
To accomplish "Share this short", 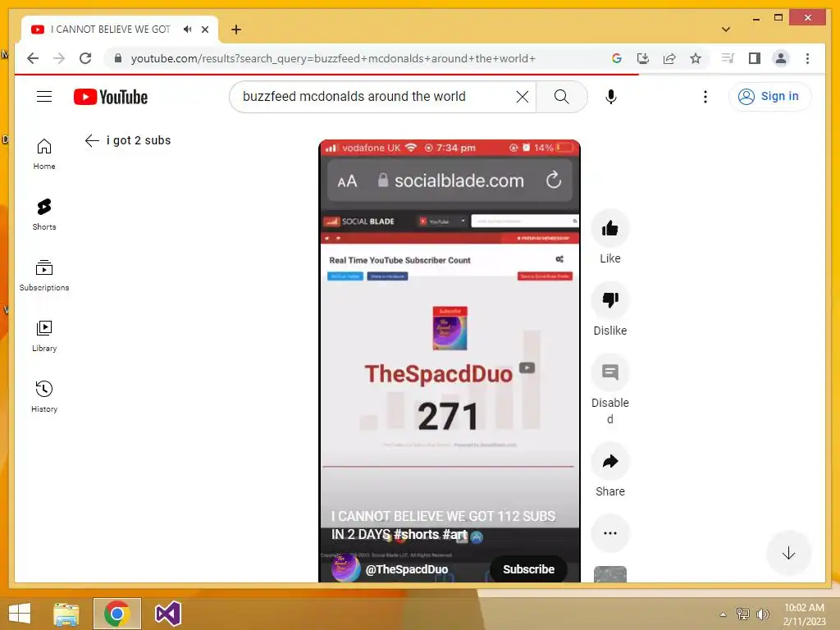I will point(609,461).
